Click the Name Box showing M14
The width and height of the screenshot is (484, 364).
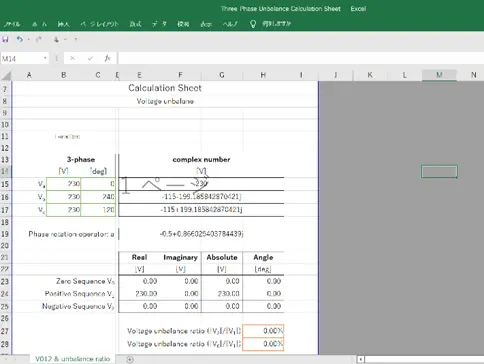coord(22,58)
